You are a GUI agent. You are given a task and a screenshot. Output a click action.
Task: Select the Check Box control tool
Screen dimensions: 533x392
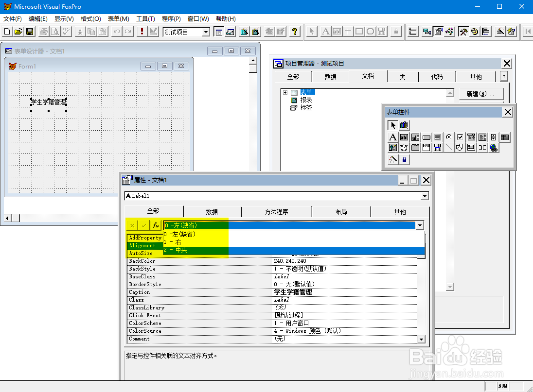tap(460, 137)
